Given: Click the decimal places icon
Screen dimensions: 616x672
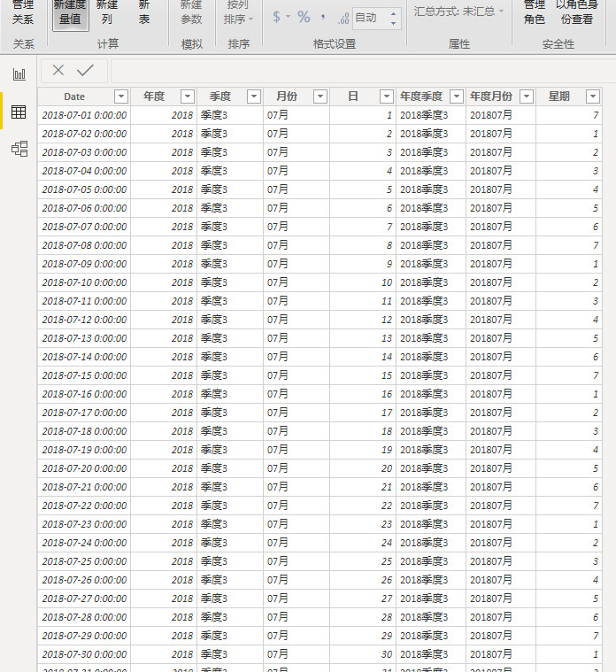Looking at the screenshot, I should 343,18.
